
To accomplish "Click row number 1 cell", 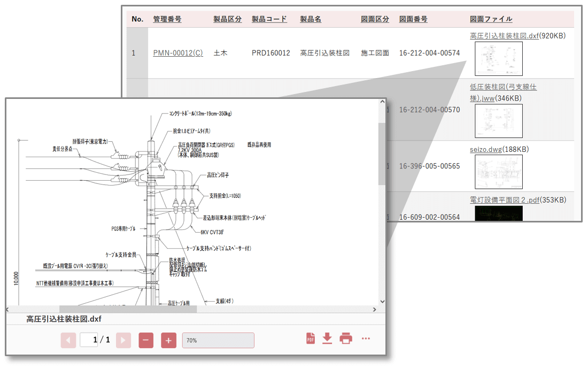I will coord(134,53).
